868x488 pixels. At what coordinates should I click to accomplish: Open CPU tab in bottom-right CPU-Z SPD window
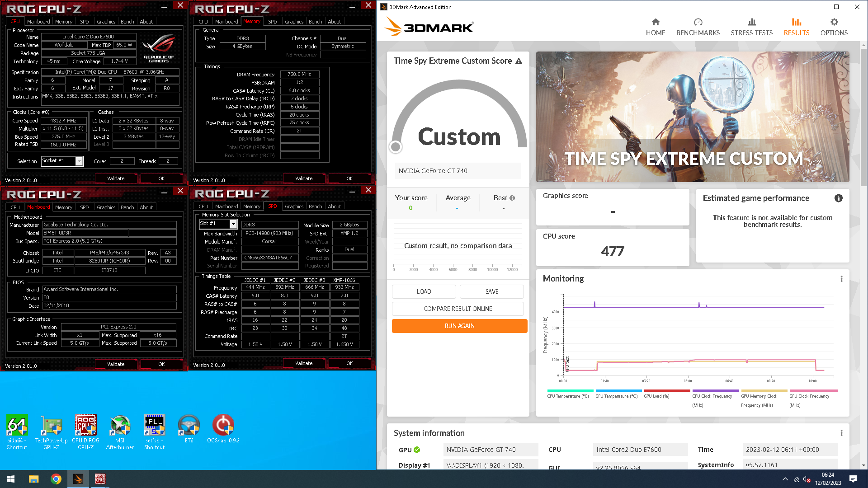pos(203,206)
